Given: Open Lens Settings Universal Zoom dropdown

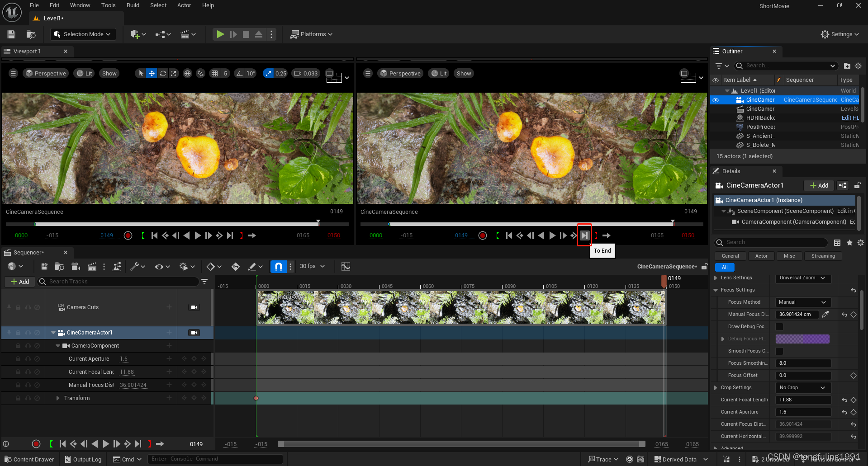Looking at the screenshot, I should coord(803,278).
